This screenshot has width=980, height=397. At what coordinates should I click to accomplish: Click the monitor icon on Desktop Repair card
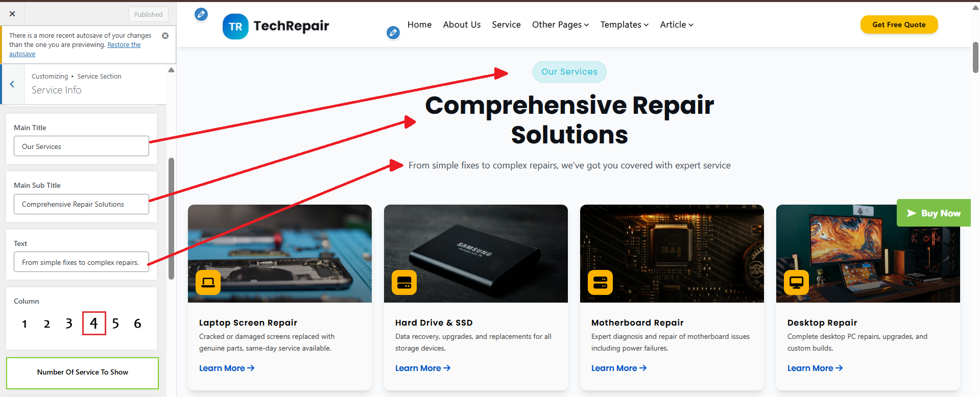coord(796,282)
